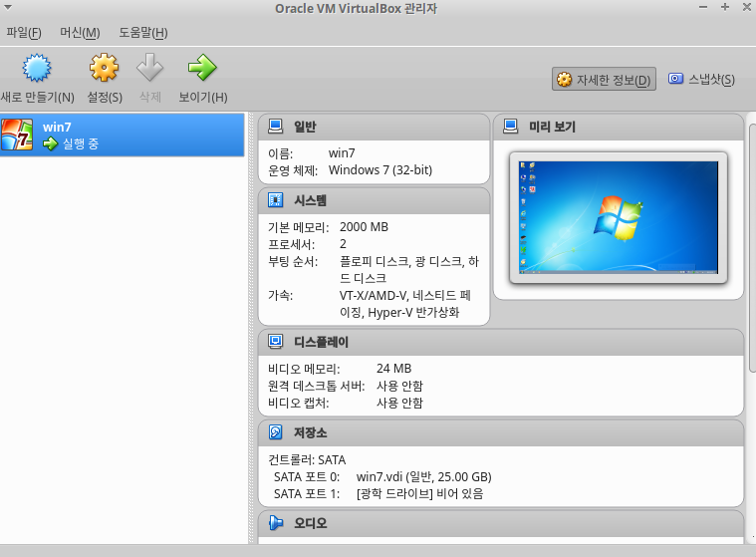Click the 가속 VT-X/AMD-V acceleration value
Image resolution: width=756 pixels, height=557 pixels.
405,304
